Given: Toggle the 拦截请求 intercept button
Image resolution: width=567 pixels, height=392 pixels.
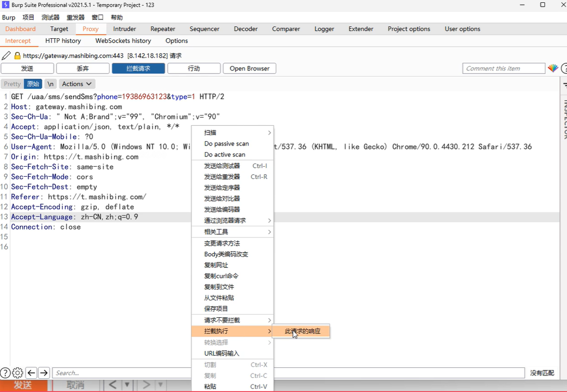Looking at the screenshot, I should click(138, 68).
